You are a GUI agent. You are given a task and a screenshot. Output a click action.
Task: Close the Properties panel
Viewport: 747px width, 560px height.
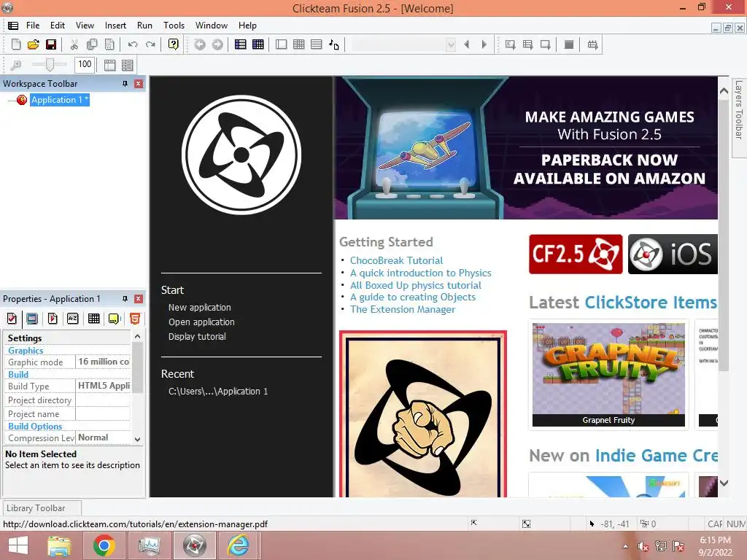pos(138,299)
